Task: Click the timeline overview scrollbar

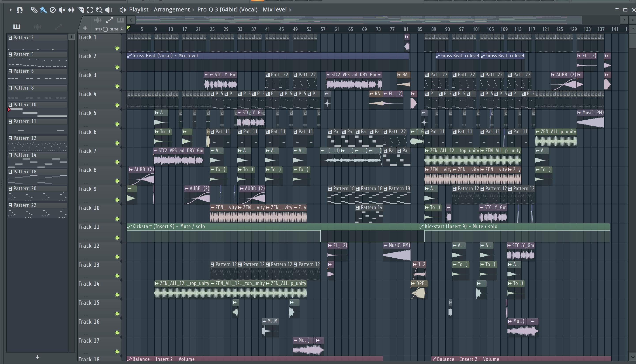Action: click(359, 20)
